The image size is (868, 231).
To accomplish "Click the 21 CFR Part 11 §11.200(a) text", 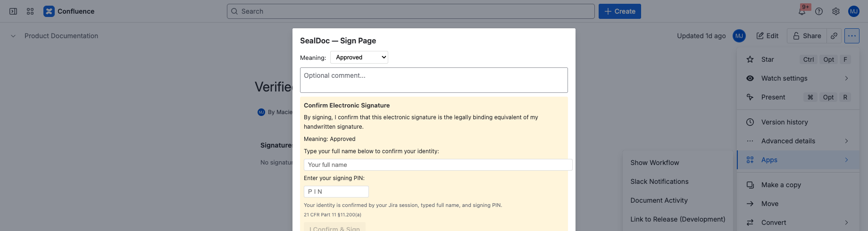I will [x=333, y=214].
